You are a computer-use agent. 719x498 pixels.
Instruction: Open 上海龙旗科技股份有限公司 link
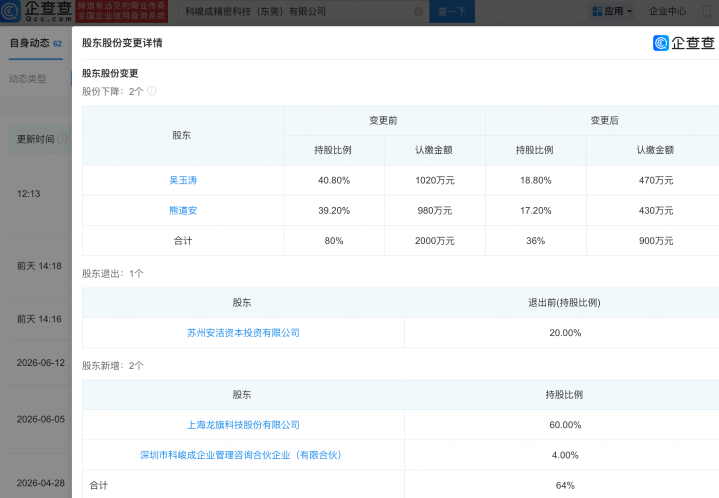pos(243,425)
